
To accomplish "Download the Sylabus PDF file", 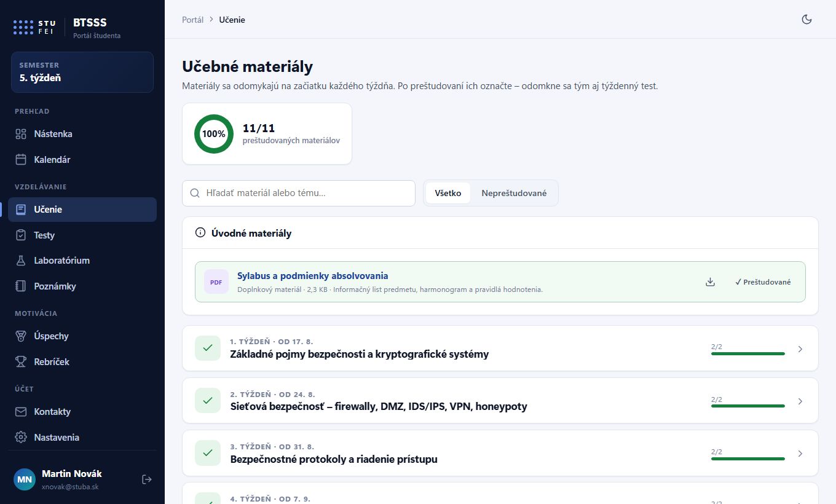I will click(x=710, y=282).
